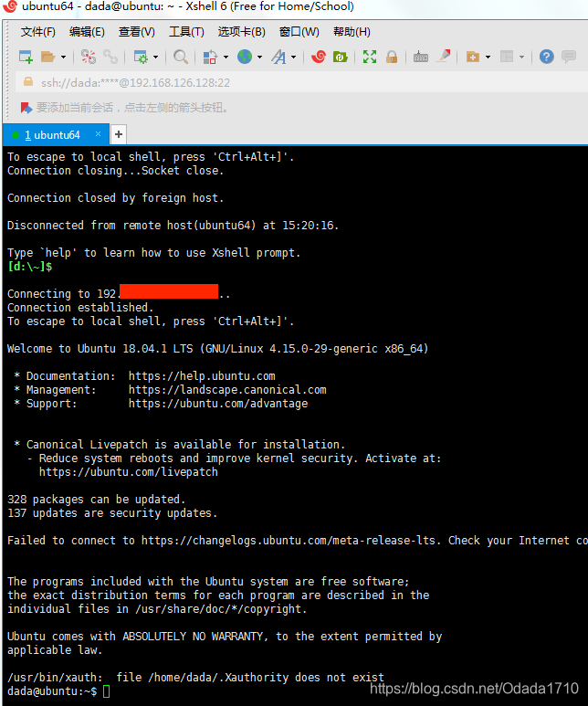Click the pane layout icon

tap(507, 57)
